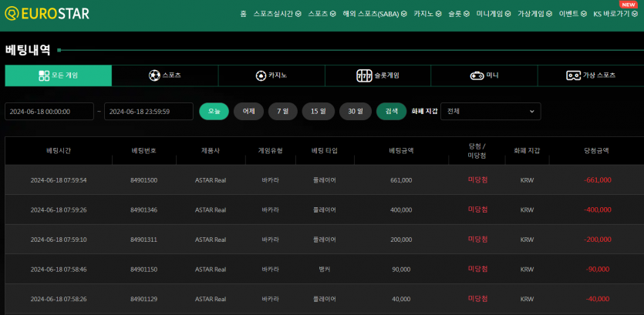Select the 모든 게임 tab
The image size is (644, 315).
point(59,75)
